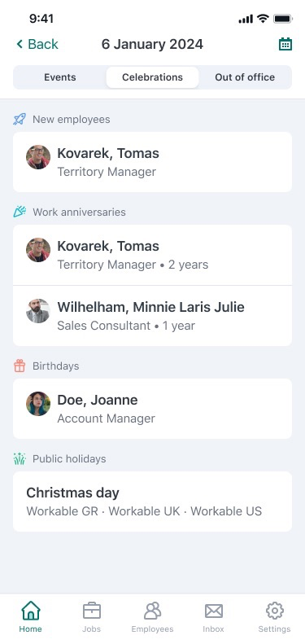This screenshot has height=644, width=305.
Task: Click Joanne Doe's avatar photo
Action: click(38, 404)
